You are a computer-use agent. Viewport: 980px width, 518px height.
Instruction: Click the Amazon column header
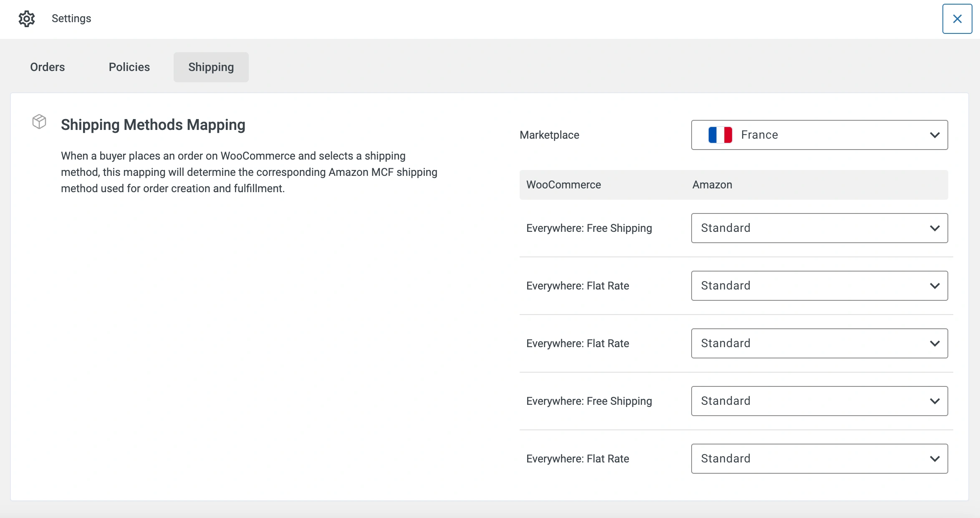point(712,184)
